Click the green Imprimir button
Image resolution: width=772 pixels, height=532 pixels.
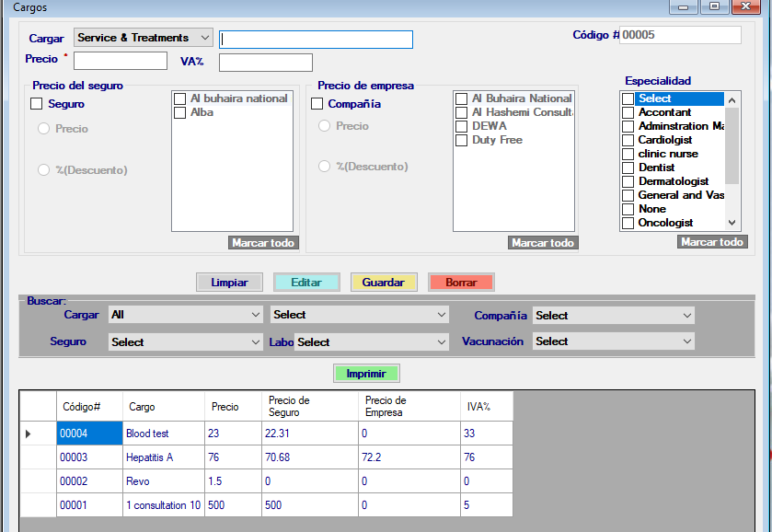[x=366, y=374]
